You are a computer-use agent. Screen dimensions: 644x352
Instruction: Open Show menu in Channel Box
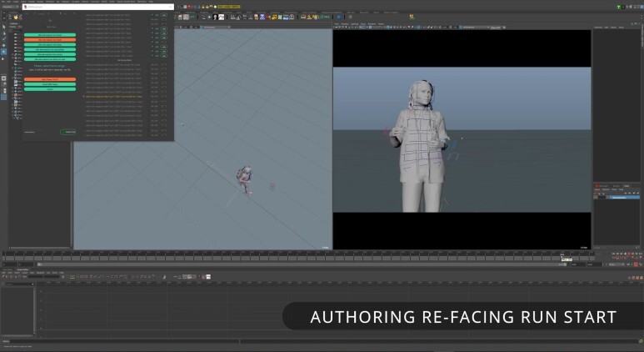pos(622,28)
